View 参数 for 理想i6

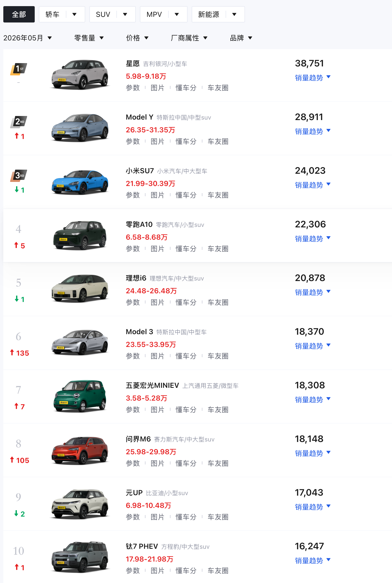tap(133, 302)
